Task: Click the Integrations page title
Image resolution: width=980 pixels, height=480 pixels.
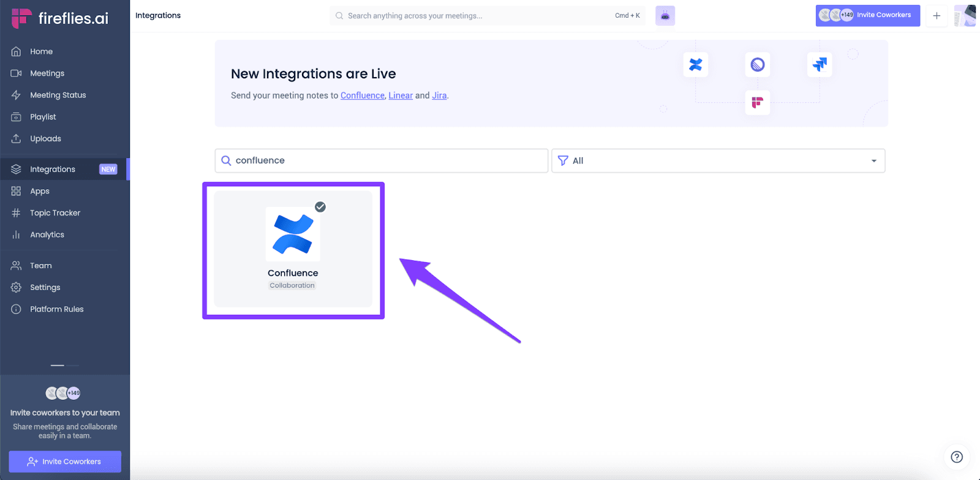Action: 158,15
